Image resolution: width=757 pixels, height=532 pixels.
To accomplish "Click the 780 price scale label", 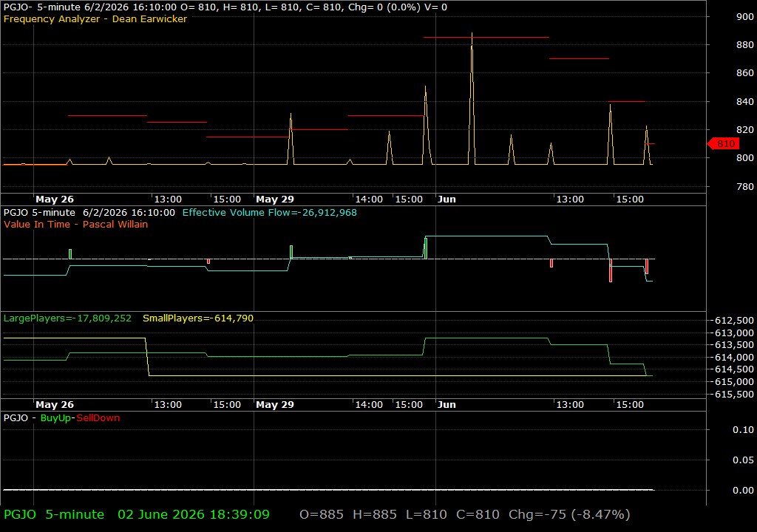I will [x=745, y=186].
